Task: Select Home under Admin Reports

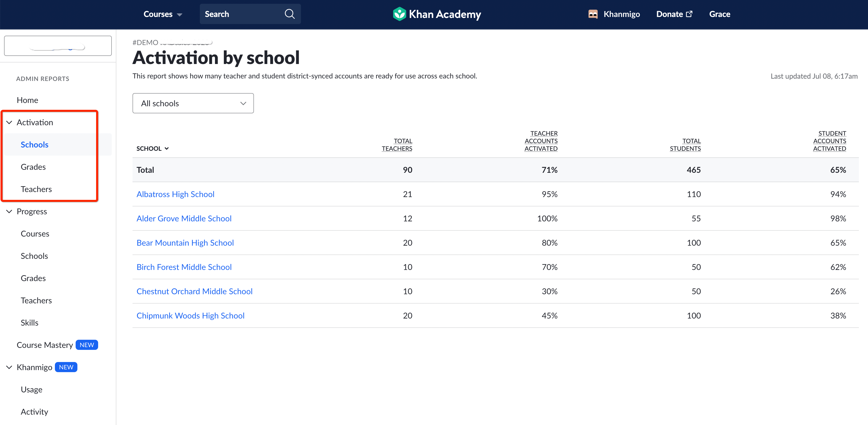Action: pyautogui.click(x=27, y=100)
